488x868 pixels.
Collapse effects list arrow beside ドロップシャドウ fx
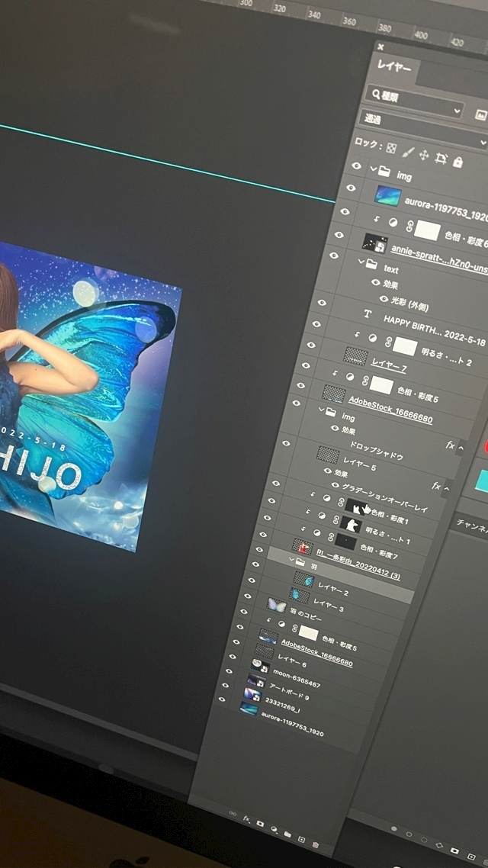[x=461, y=447]
